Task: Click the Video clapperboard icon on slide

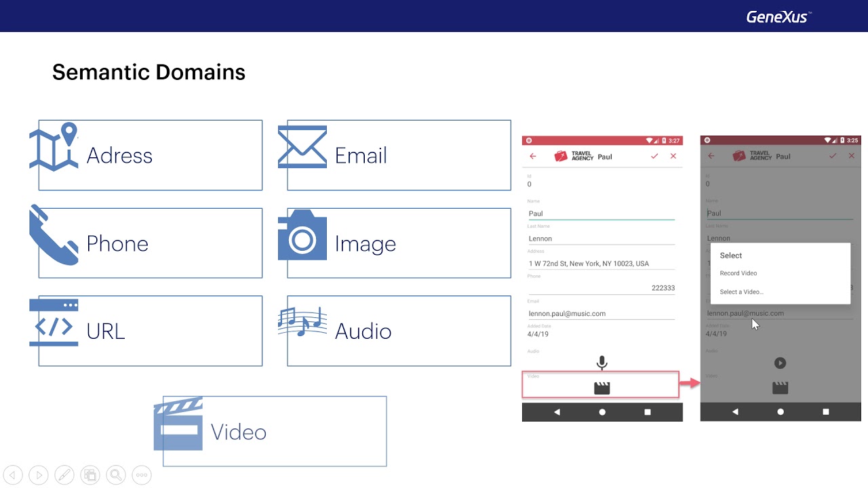Action: (178, 424)
